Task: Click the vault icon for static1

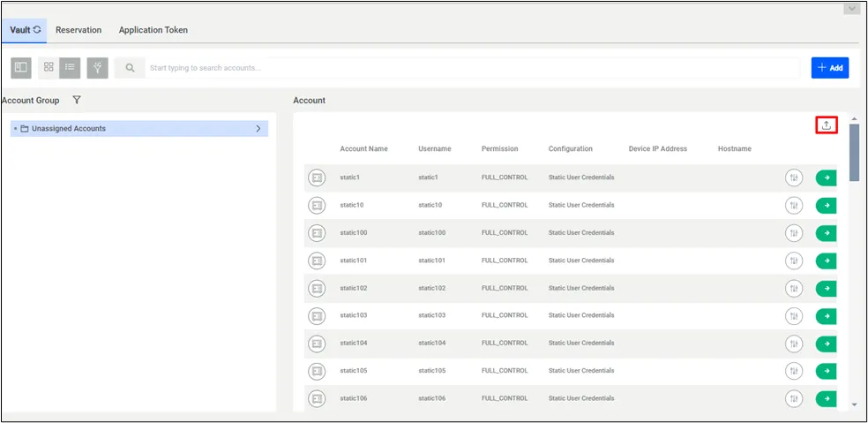Action: pos(317,178)
